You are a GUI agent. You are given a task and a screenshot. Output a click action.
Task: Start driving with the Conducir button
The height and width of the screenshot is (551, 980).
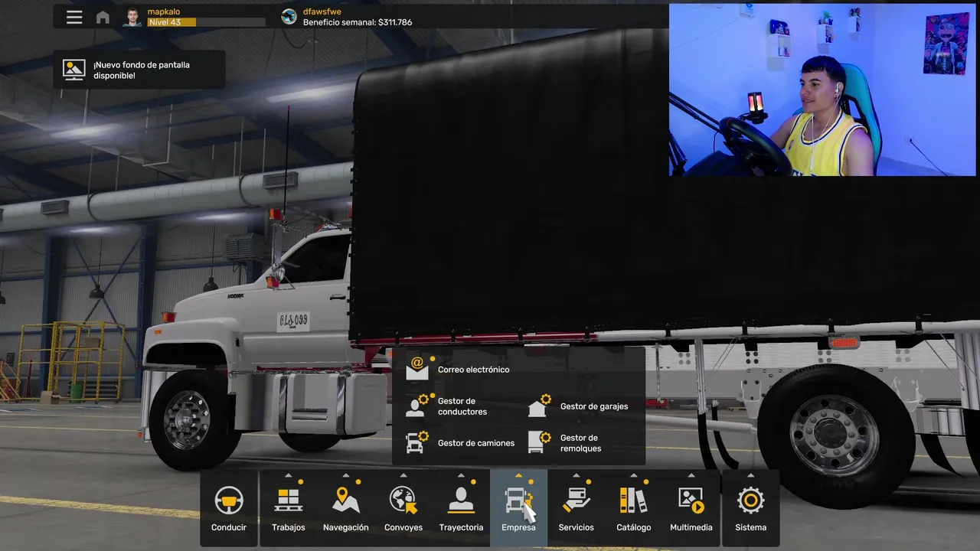229,508
